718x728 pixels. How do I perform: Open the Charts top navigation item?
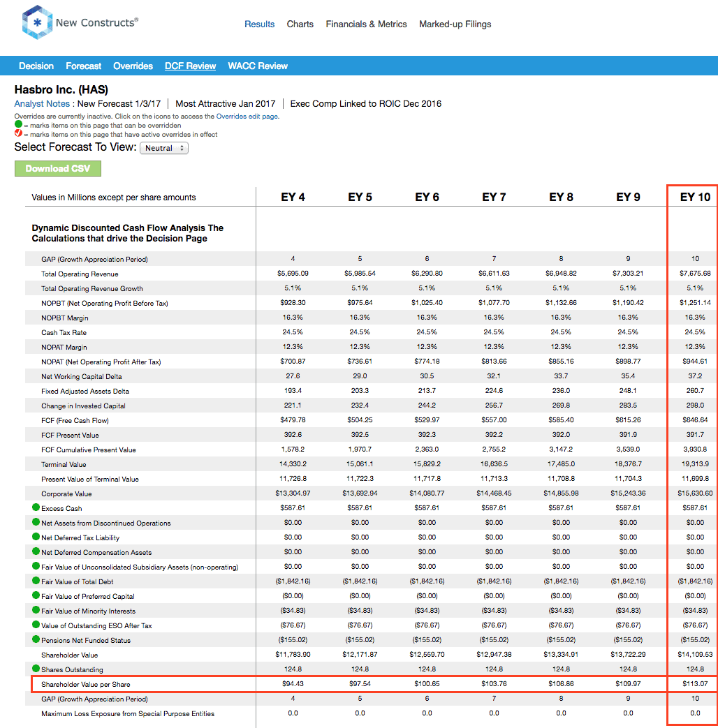click(300, 24)
